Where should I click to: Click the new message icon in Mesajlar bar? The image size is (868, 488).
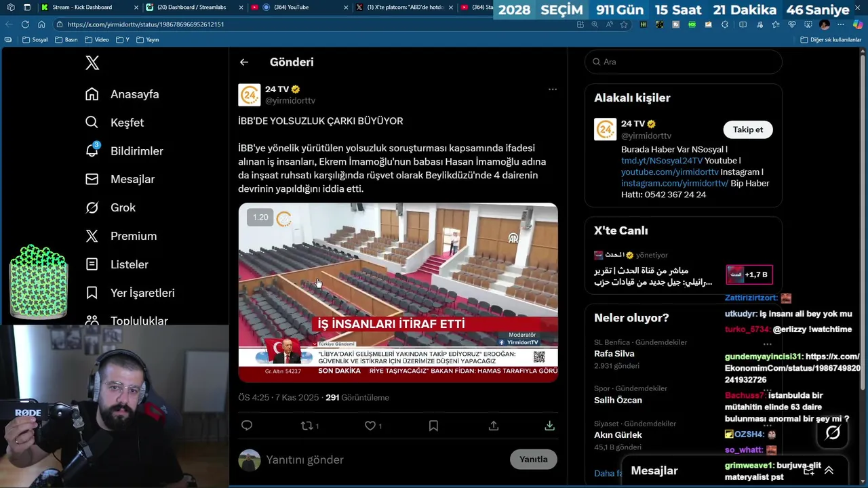point(808,470)
